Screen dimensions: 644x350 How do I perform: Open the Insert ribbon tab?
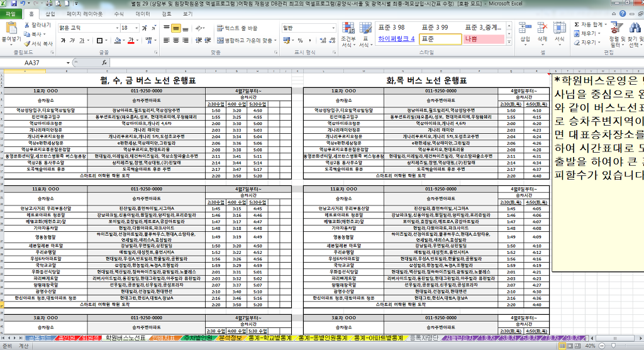[x=50, y=13]
